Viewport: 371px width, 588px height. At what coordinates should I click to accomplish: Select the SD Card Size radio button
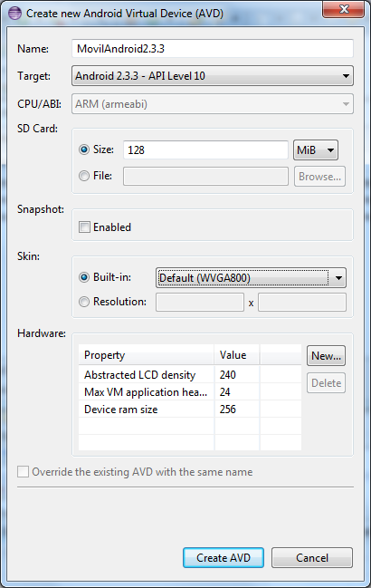pyautogui.click(x=84, y=149)
